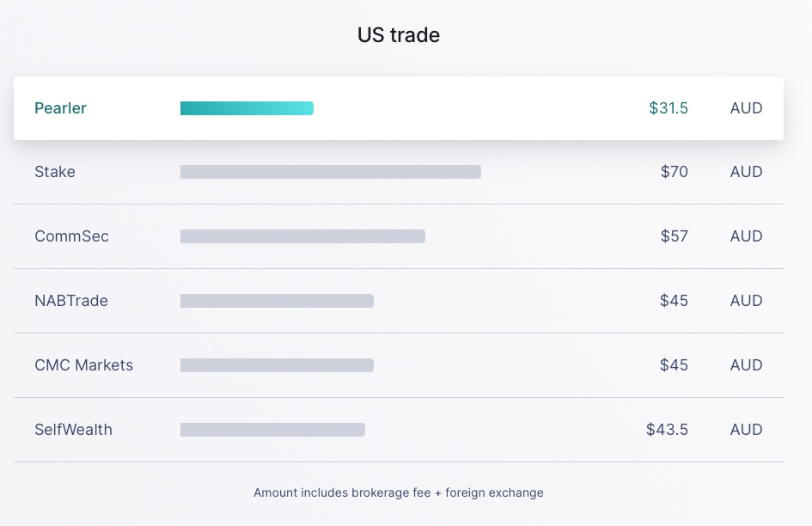Click the NABTrade grey cost bar
This screenshot has height=526, width=812.
(277, 301)
